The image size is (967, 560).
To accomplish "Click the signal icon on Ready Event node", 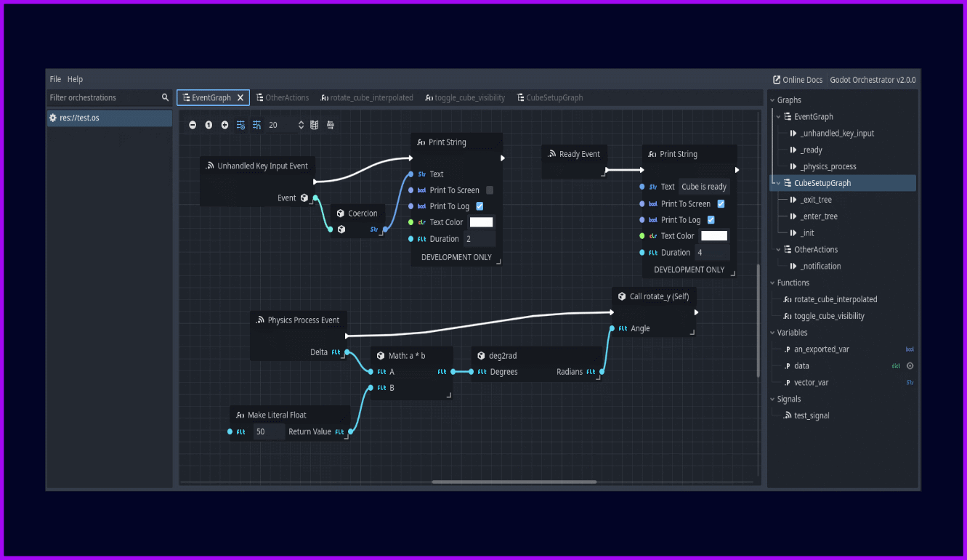I will click(x=551, y=154).
